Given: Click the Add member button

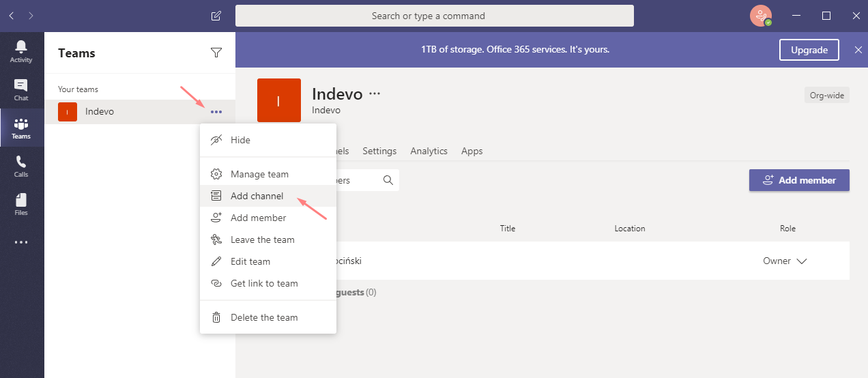Looking at the screenshot, I should point(799,180).
